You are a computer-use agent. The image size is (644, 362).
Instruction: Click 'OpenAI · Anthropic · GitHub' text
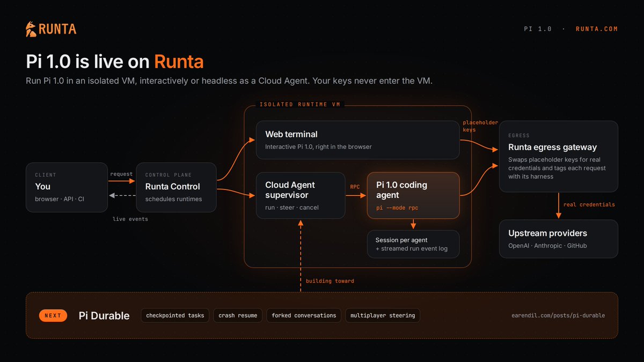click(547, 246)
